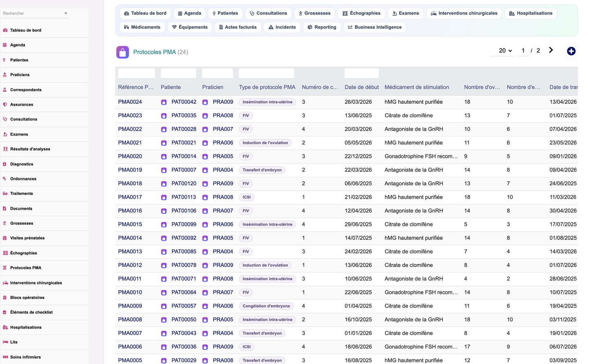Sort by Date de début column header

pos(362,87)
